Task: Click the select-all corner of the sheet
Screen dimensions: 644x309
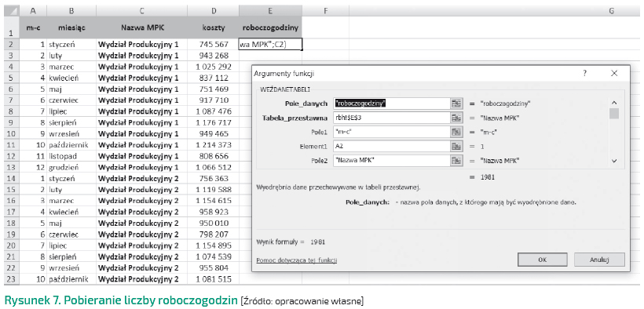Action: point(11,11)
